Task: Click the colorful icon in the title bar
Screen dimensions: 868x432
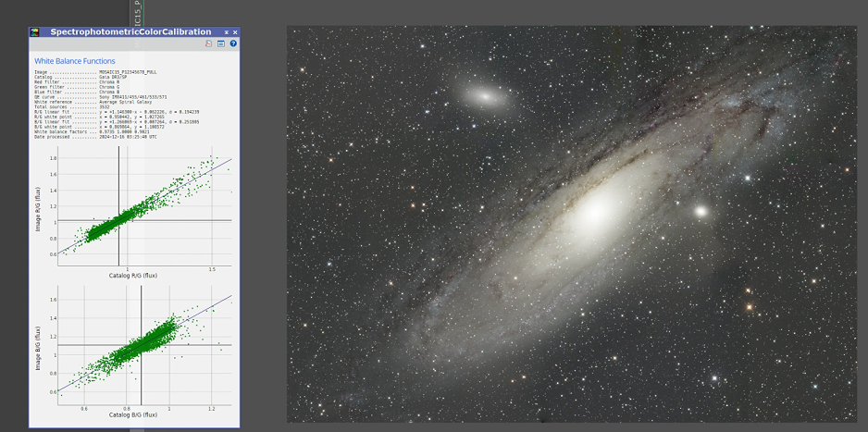Action: (x=35, y=31)
